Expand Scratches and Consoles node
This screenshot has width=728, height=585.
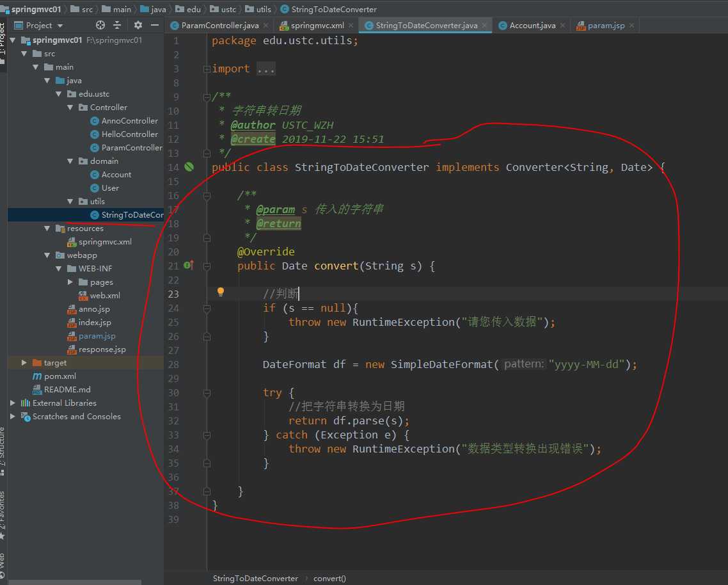[13, 416]
